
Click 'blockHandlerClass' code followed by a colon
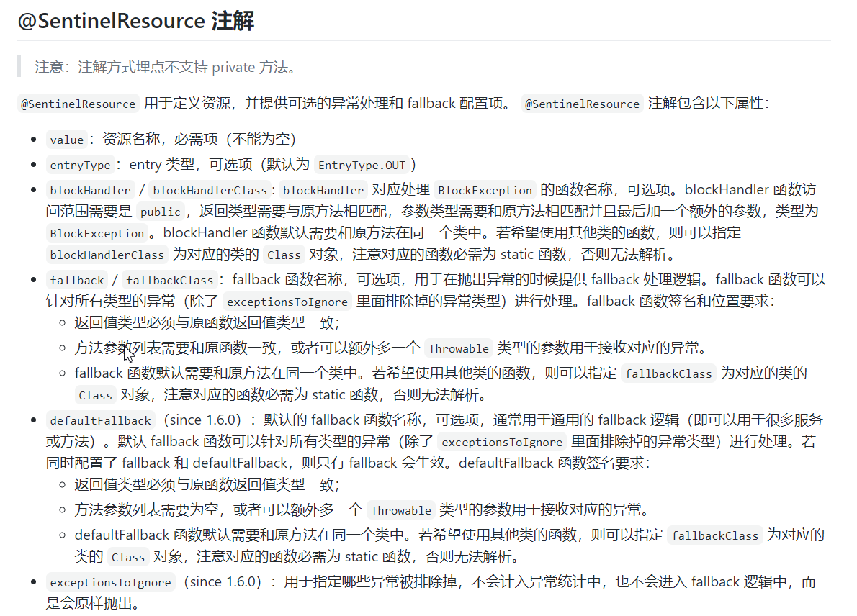pyautogui.click(x=210, y=190)
